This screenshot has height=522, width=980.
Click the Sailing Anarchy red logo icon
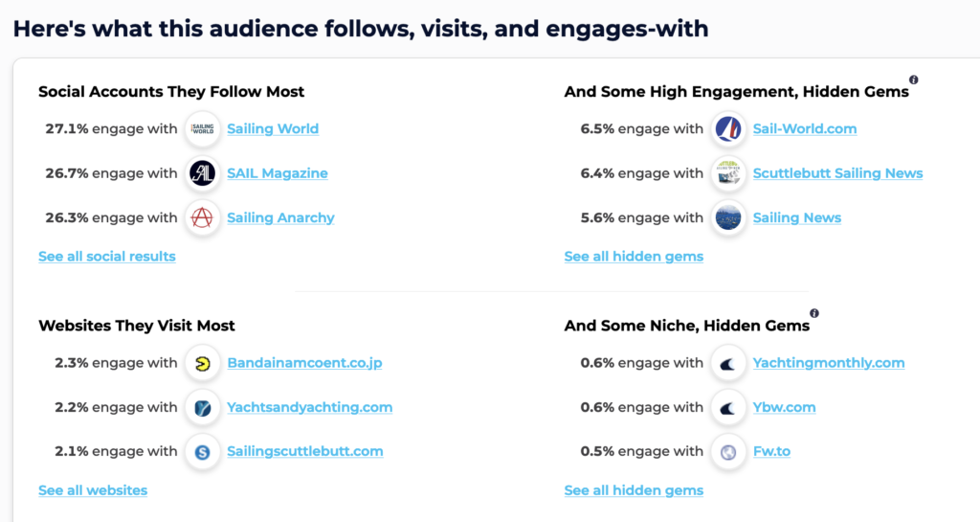coord(202,218)
